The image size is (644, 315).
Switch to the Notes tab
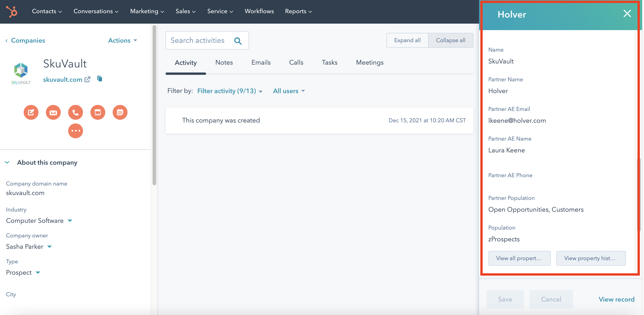pos(224,63)
